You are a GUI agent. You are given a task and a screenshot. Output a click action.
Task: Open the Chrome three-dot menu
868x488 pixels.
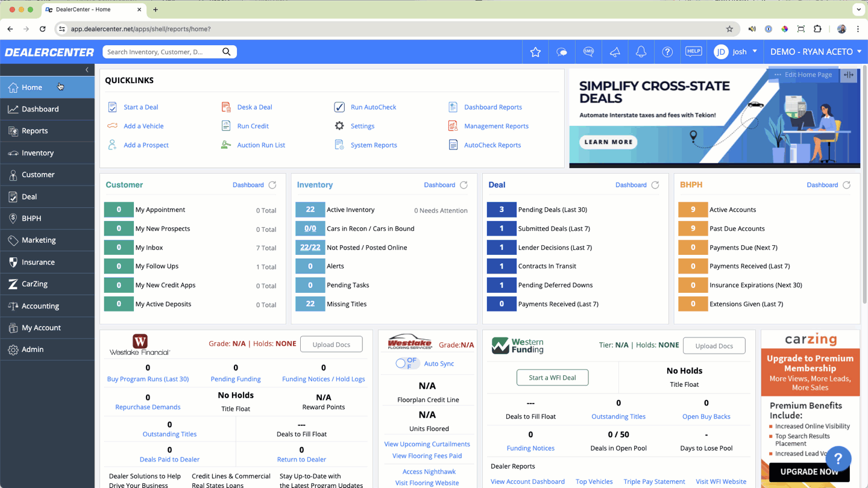tap(858, 29)
